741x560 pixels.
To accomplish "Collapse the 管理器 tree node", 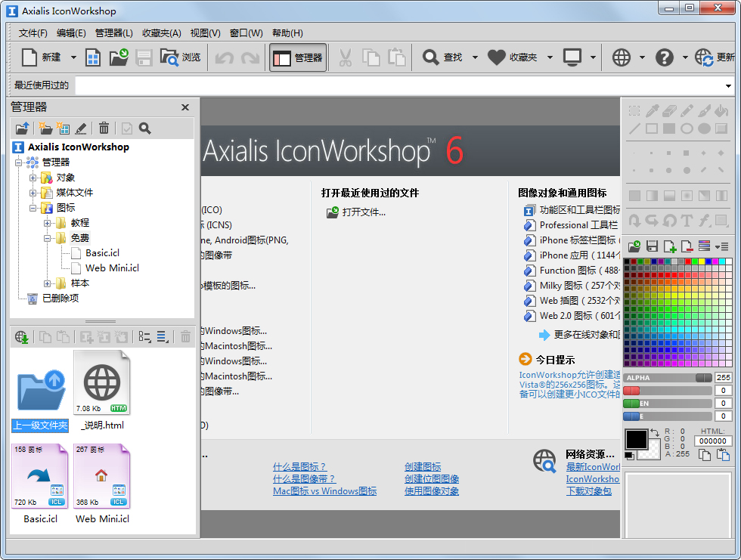I will tap(18, 163).
